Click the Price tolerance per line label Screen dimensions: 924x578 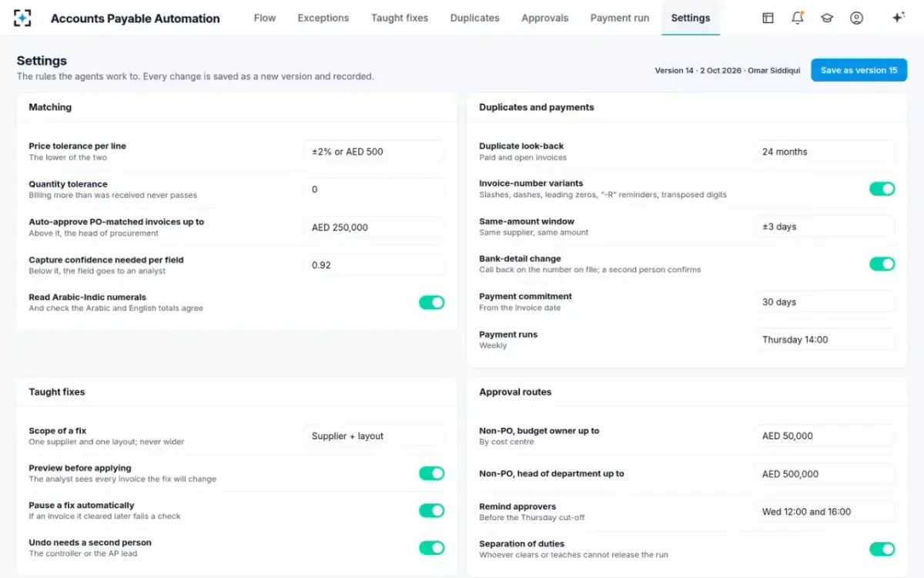pos(77,146)
